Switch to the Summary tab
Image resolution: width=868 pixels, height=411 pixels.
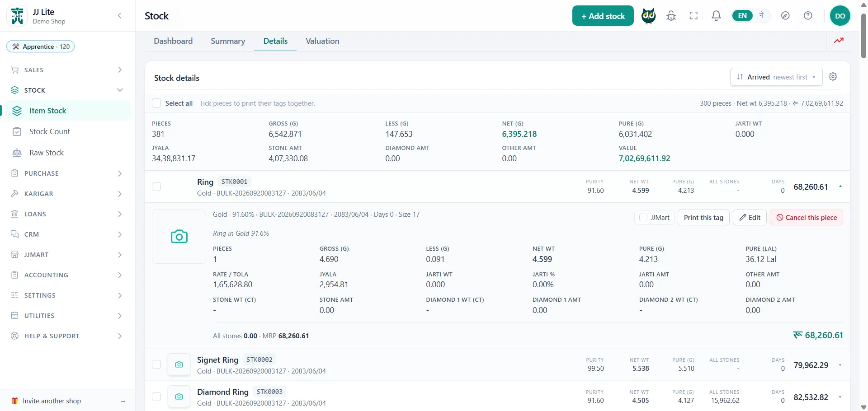(228, 41)
